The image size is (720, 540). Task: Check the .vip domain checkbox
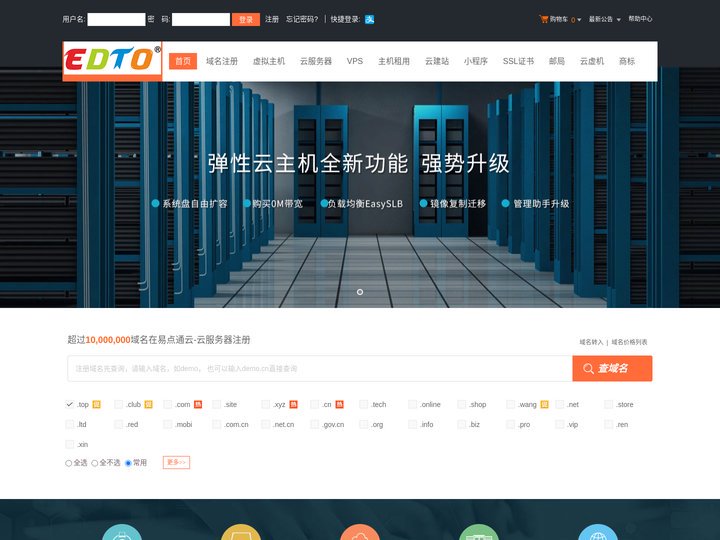pos(559,424)
